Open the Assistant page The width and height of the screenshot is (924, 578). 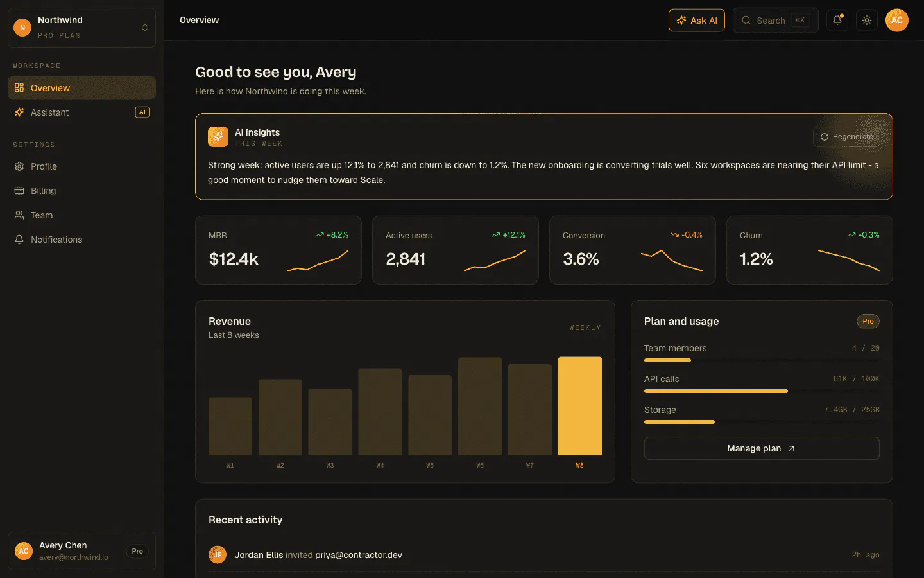[81, 112]
